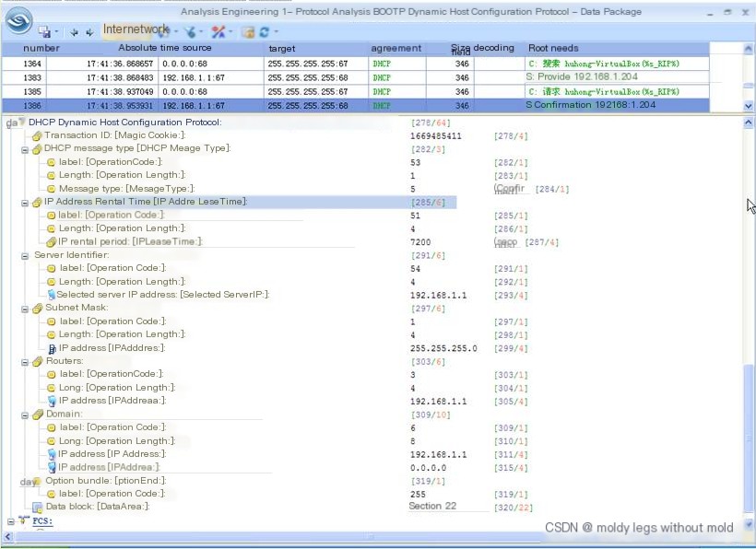Image resolution: width=756 pixels, height=549 pixels.
Task: Click the blue refresh arrows icon
Action: tap(265, 32)
